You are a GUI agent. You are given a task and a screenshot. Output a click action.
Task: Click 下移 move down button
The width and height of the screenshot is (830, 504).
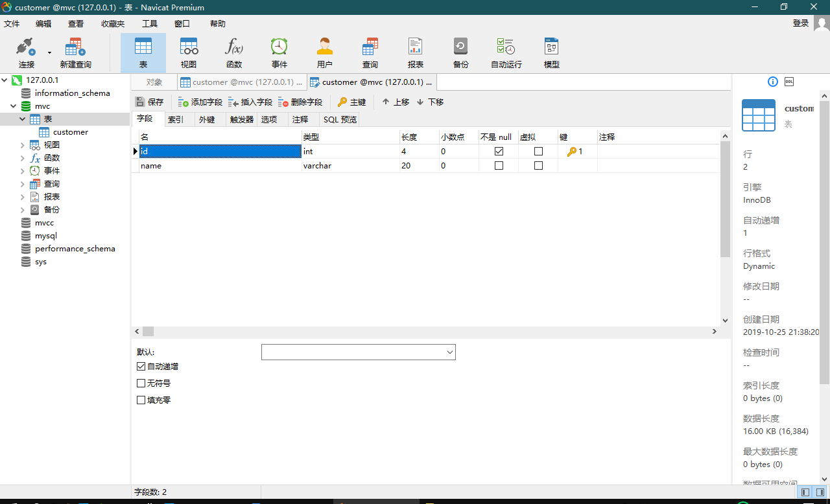coord(430,102)
